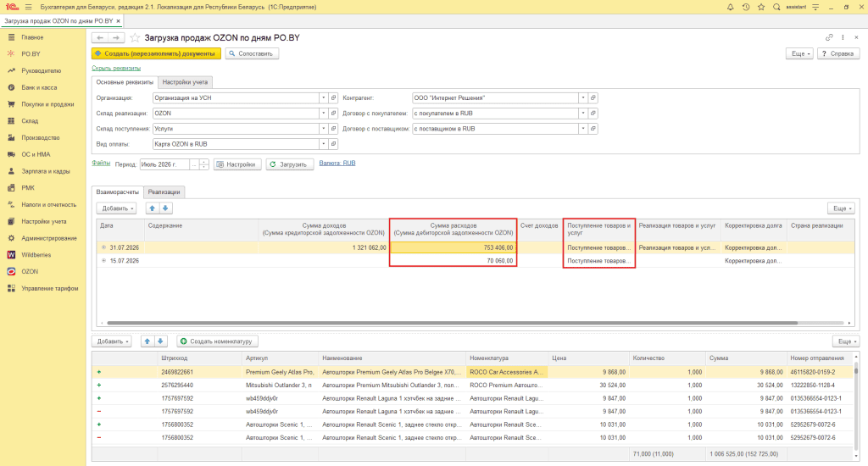
Task: Expand the Склад реализации dropdown
Action: (x=323, y=114)
